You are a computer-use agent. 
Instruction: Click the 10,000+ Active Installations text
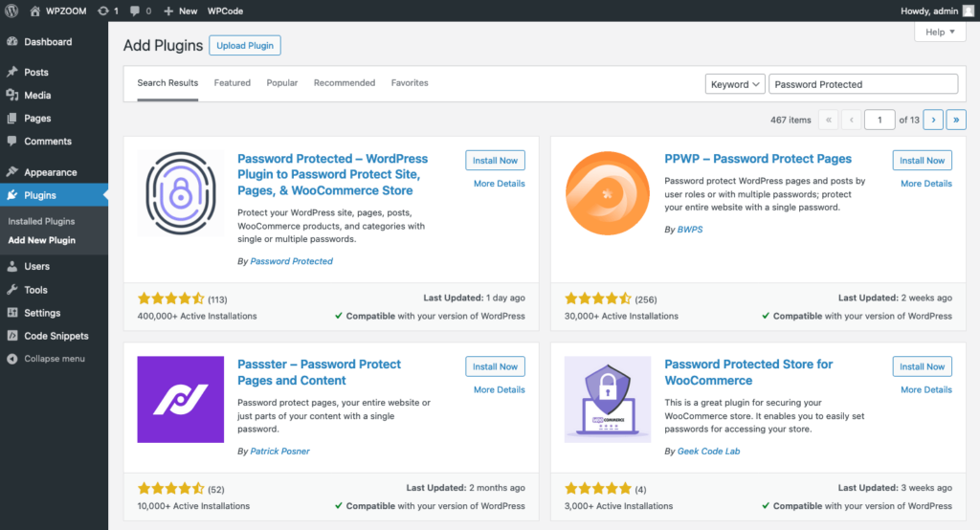tap(193, 506)
